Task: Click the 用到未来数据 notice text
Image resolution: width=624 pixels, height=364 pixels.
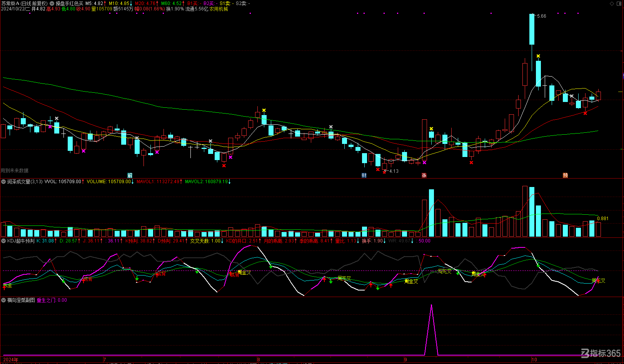Action: [15, 170]
